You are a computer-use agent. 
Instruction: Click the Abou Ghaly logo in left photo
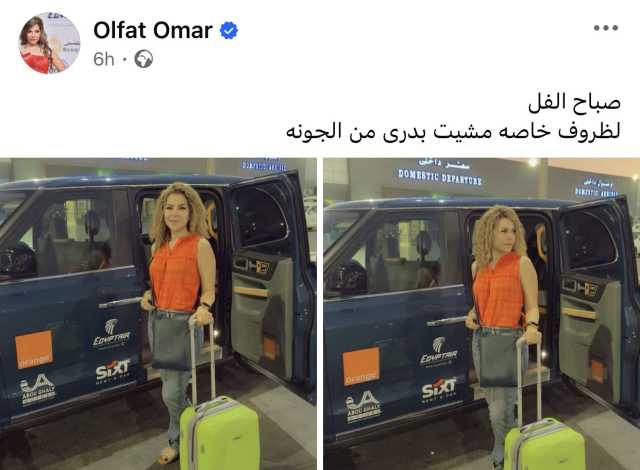[x=38, y=390]
